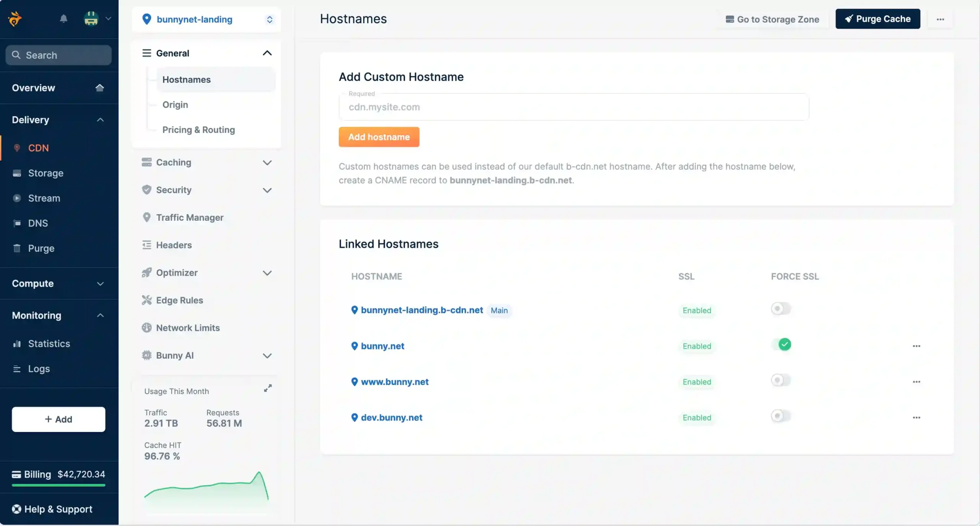Enable Force SSL for www.bunny.net
The height and width of the screenshot is (526, 980).
(780, 380)
